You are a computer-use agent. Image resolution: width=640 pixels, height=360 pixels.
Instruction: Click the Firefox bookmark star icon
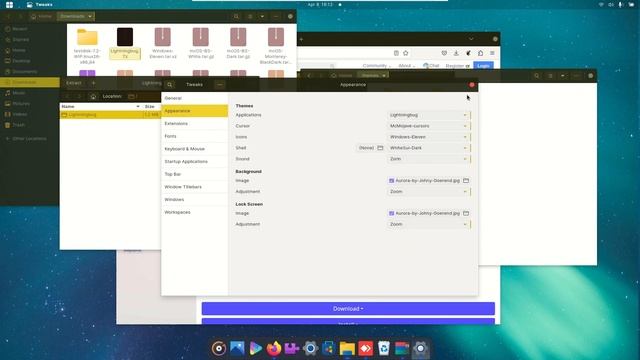406,53
